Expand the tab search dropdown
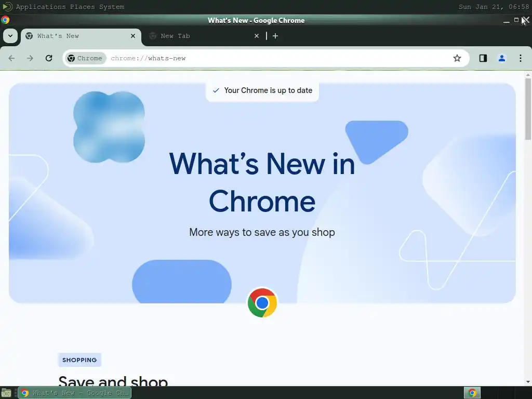 click(x=10, y=36)
